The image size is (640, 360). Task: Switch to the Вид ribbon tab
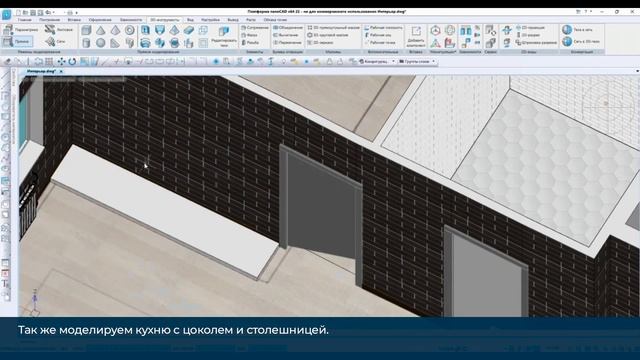(190, 20)
